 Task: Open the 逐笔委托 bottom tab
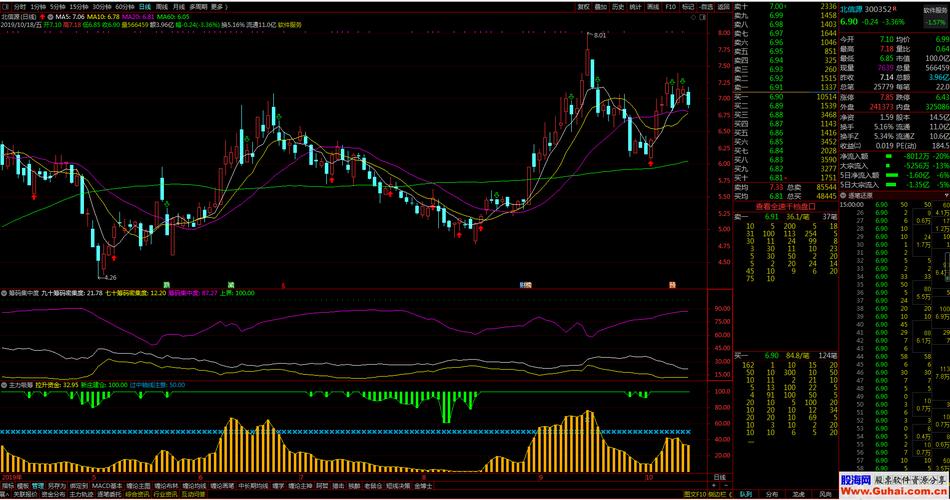coord(109,494)
